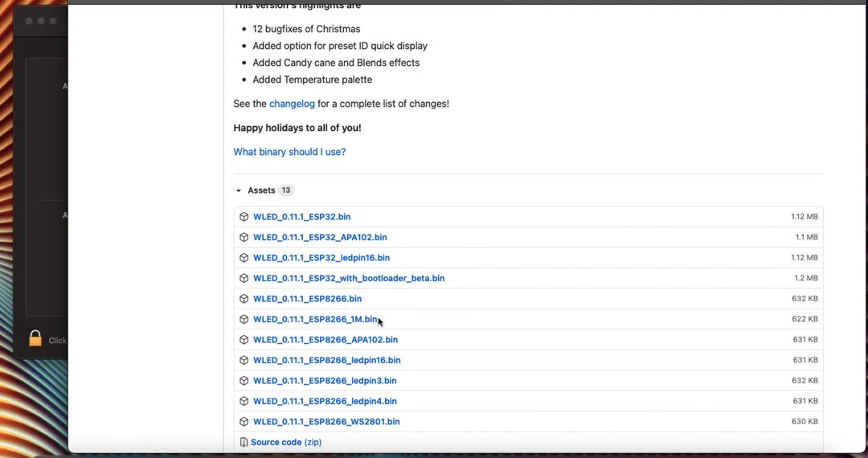Click the Assets count badge 13
This screenshot has width=868, height=458.
coord(285,190)
